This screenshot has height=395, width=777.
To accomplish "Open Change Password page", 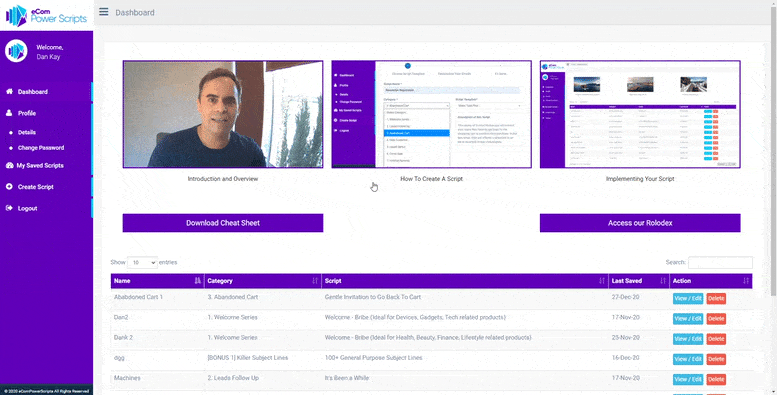I will [41, 148].
